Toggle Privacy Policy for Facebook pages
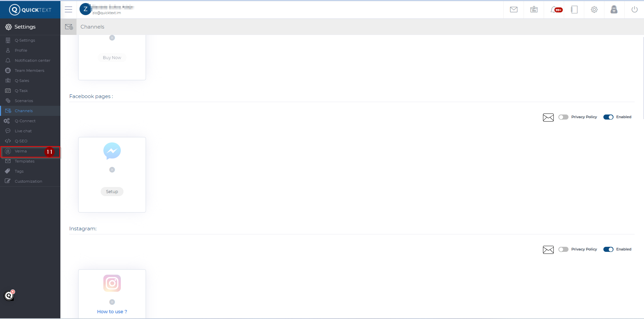 pyautogui.click(x=563, y=117)
